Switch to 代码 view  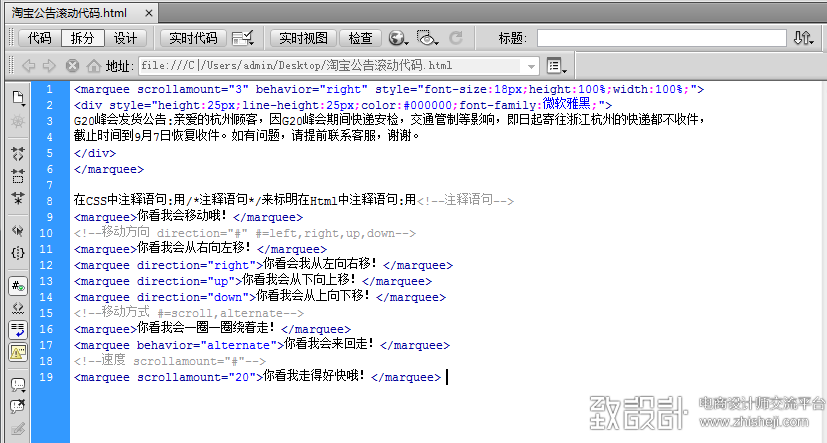tap(40, 38)
